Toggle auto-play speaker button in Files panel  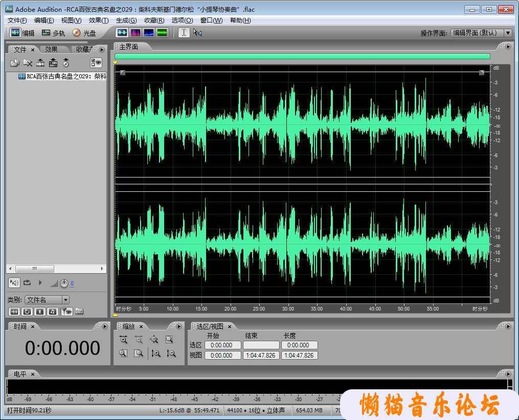pyautogui.click(x=14, y=282)
